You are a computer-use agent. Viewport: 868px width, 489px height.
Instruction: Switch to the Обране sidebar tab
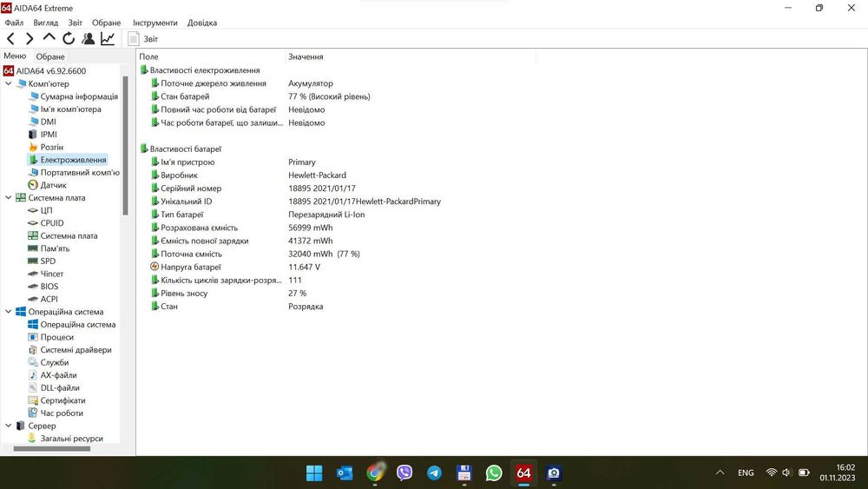click(50, 56)
